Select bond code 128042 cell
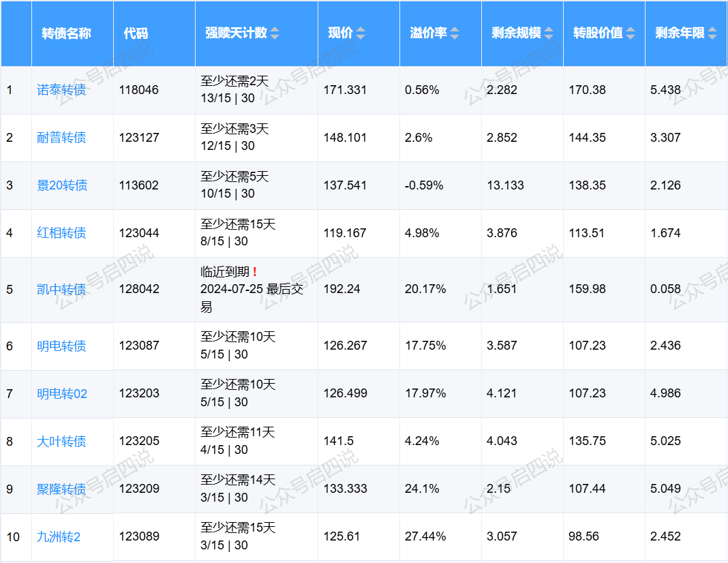The width and height of the screenshot is (728, 563). [139, 290]
